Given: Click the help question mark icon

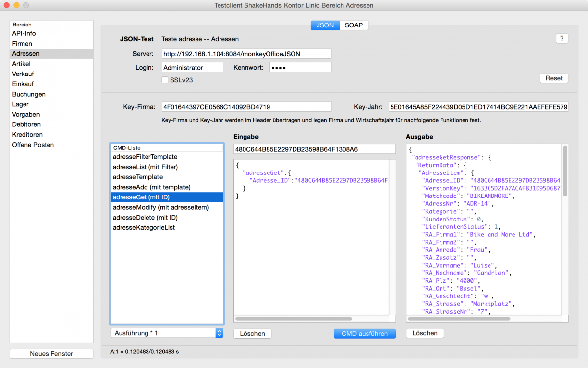Looking at the screenshot, I should tap(562, 38).
